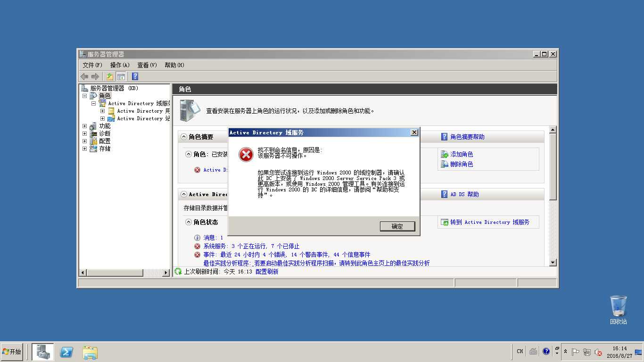This screenshot has height=362, width=644.
Task: Click the CH language indicator
Action: (x=520, y=351)
